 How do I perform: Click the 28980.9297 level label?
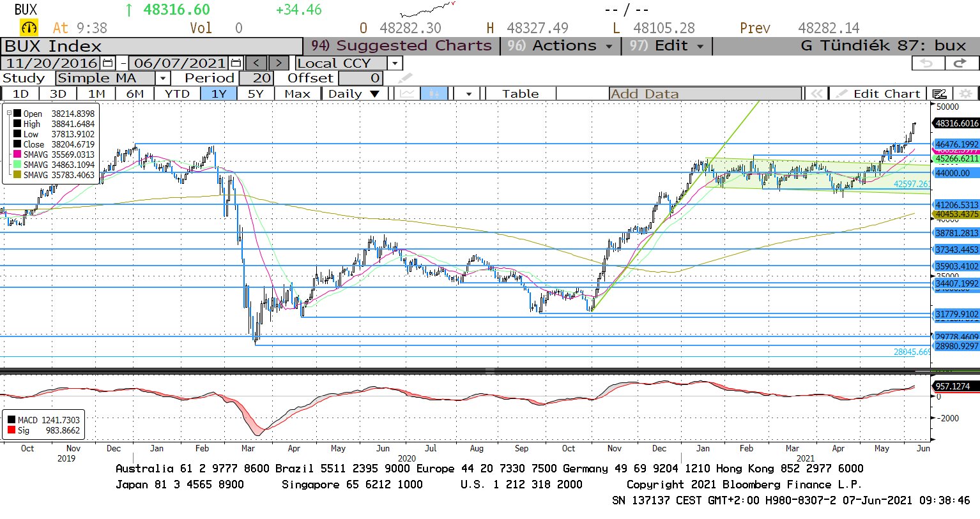(x=956, y=346)
